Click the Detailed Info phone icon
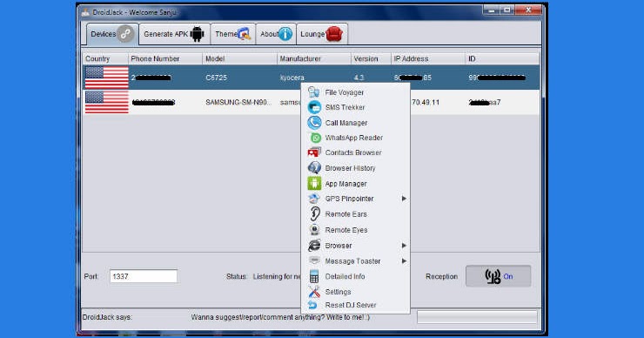 click(314, 276)
